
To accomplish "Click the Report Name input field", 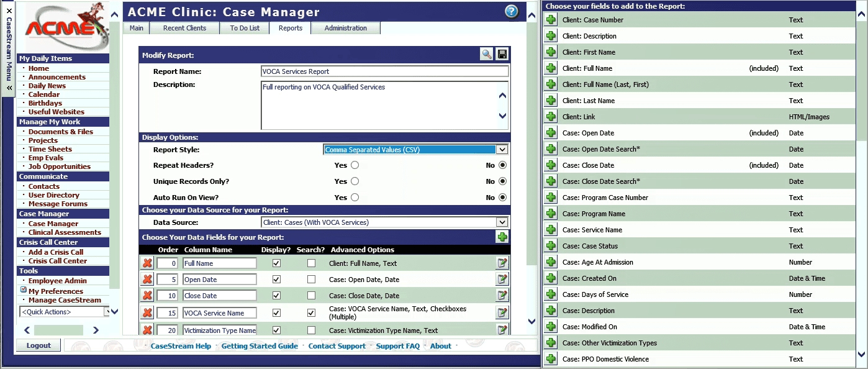I will click(x=385, y=71).
